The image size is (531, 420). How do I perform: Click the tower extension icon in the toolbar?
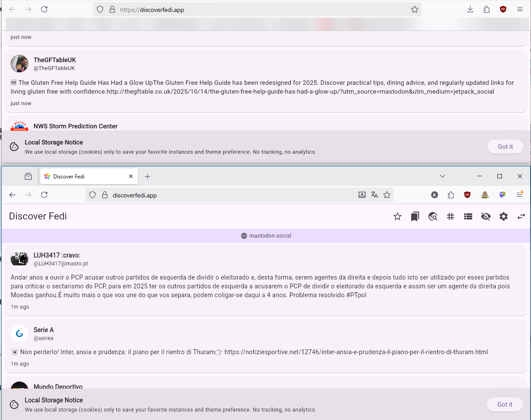coord(485,195)
